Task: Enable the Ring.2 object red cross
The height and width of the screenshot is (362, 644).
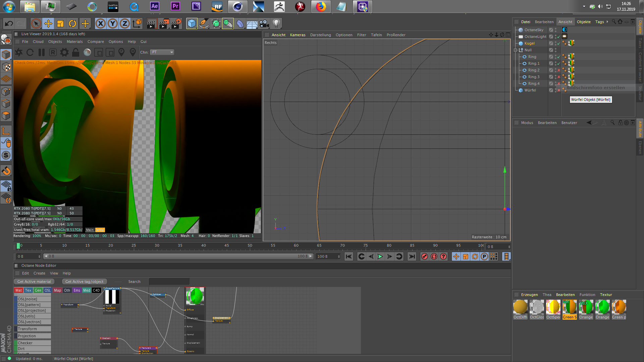Action: 559,70
